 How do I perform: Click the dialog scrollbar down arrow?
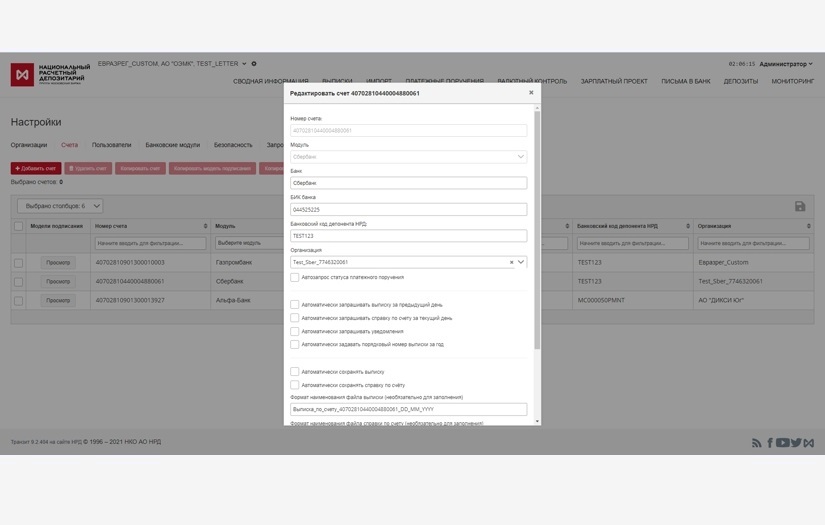537,421
